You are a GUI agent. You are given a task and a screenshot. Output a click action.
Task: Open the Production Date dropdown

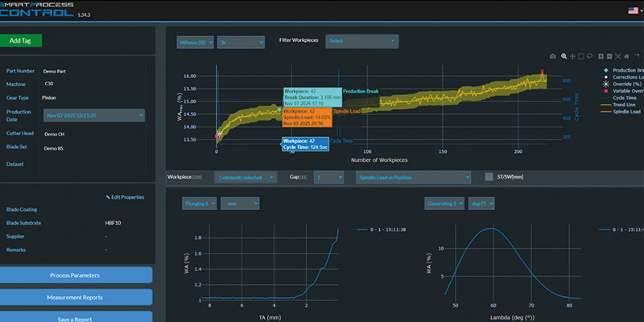(94, 115)
